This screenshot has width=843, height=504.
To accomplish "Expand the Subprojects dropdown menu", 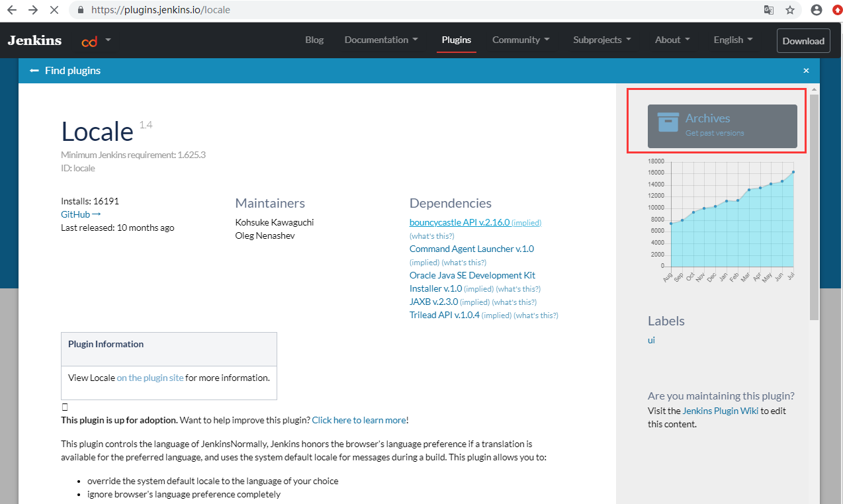I will click(602, 40).
